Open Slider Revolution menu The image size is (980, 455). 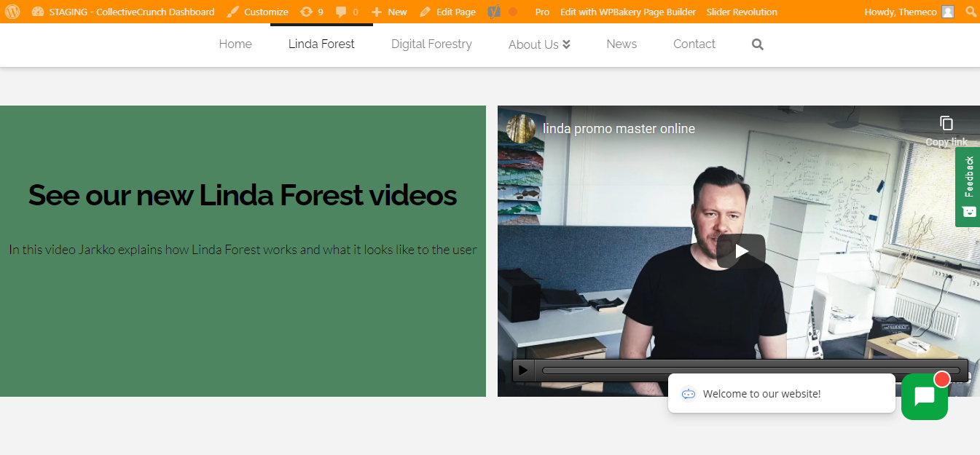(x=742, y=12)
